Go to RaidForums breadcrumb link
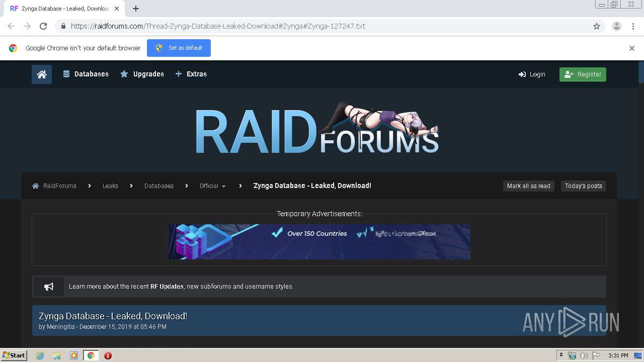The image size is (644, 362). click(59, 186)
